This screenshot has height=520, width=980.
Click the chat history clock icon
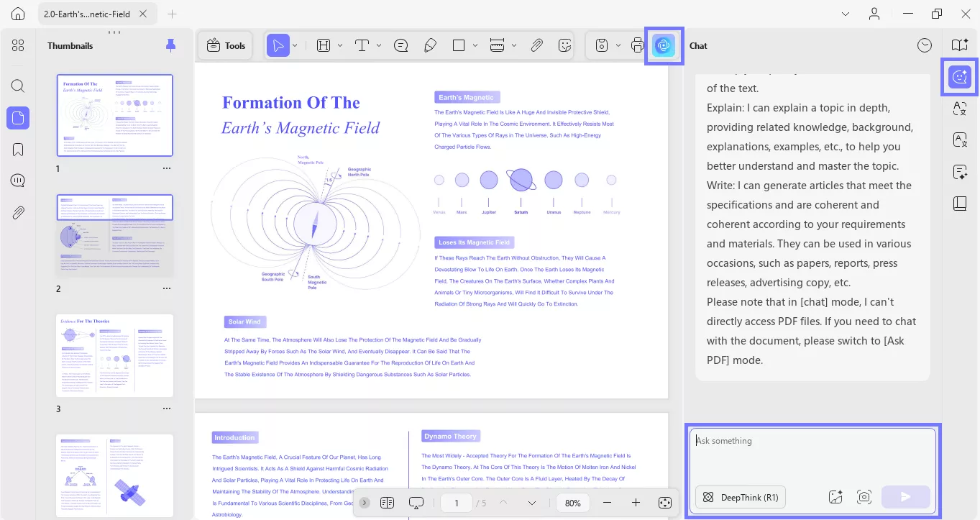coord(925,45)
